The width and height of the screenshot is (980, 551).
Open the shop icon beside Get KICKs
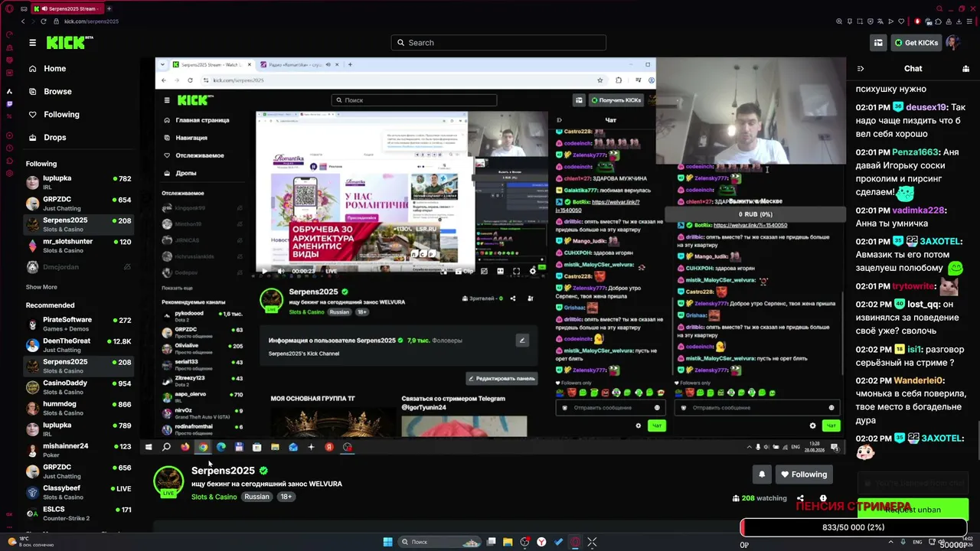(x=878, y=43)
